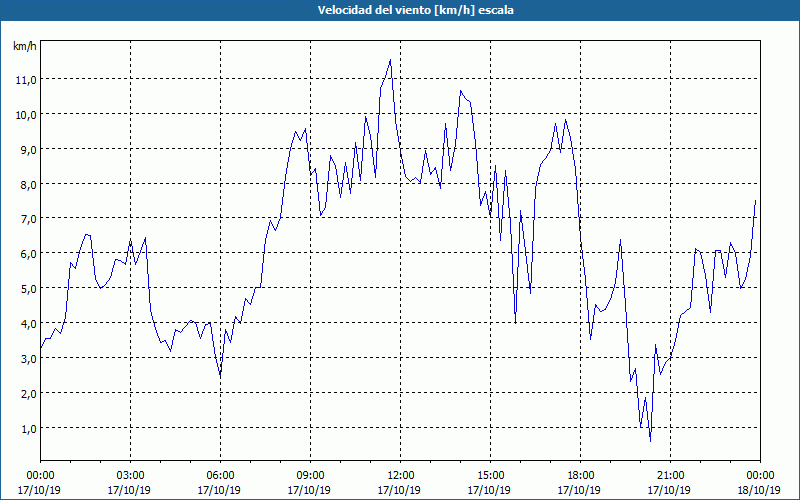Click the 06:00 time axis label
This screenshot has height=500, width=800.
(220, 476)
